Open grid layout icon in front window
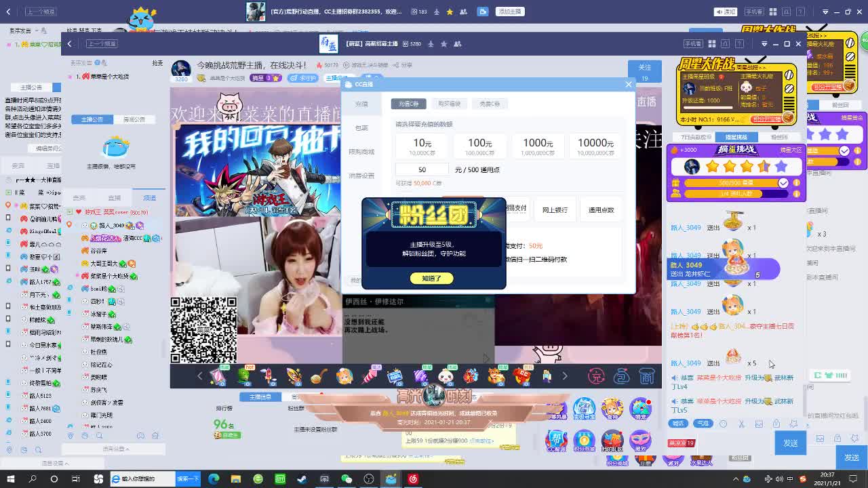Image resolution: width=868 pixels, height=488 pixels. coord(711,43)
